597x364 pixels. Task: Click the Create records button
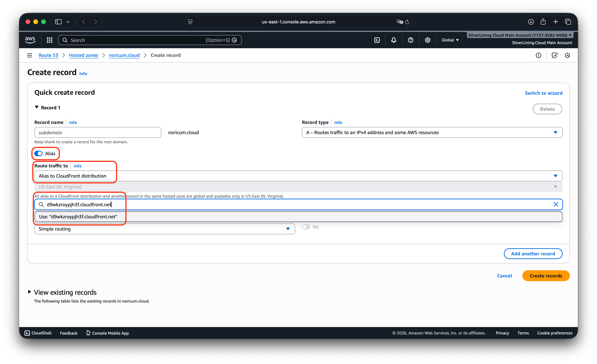click(x=546, y=276)
